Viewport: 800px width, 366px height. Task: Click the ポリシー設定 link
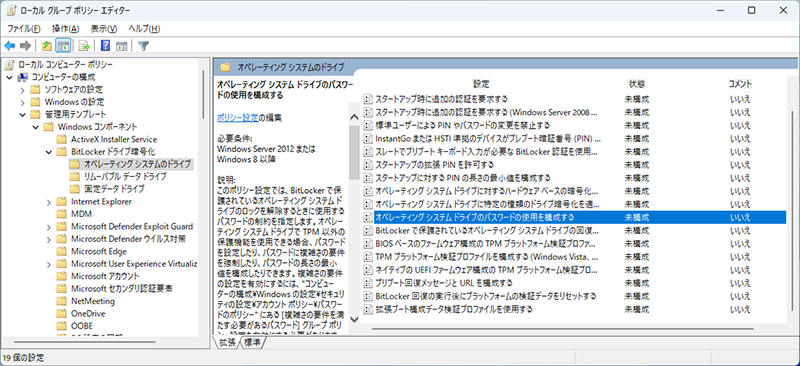tap(237, 117)
